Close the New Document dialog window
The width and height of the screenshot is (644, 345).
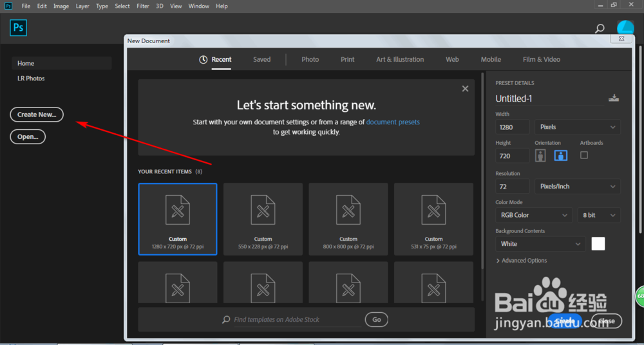point(621,38)
